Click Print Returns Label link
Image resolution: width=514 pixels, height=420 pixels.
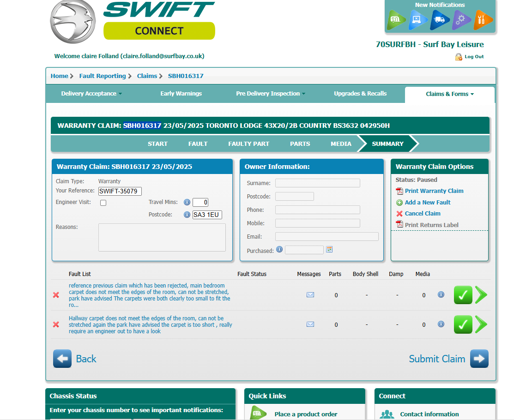tap(431, 225)
